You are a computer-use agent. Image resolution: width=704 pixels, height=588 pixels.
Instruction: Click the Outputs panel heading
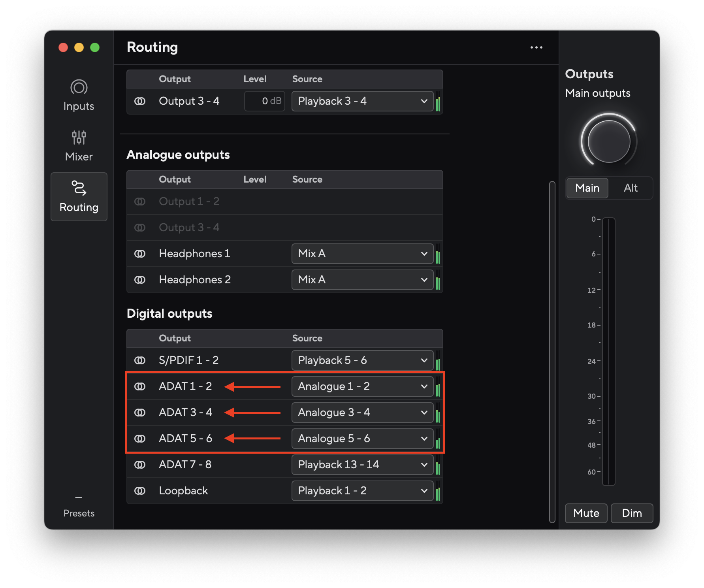coord(589,74)
